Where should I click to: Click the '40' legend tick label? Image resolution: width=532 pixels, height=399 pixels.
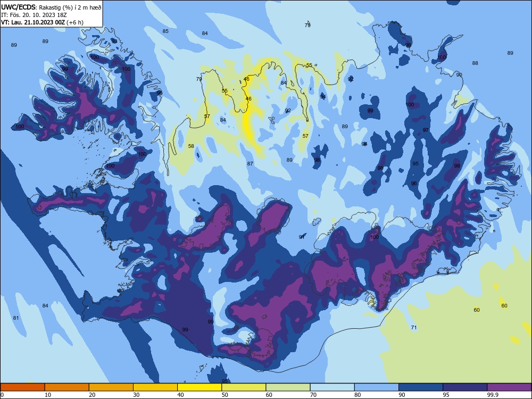180,395
